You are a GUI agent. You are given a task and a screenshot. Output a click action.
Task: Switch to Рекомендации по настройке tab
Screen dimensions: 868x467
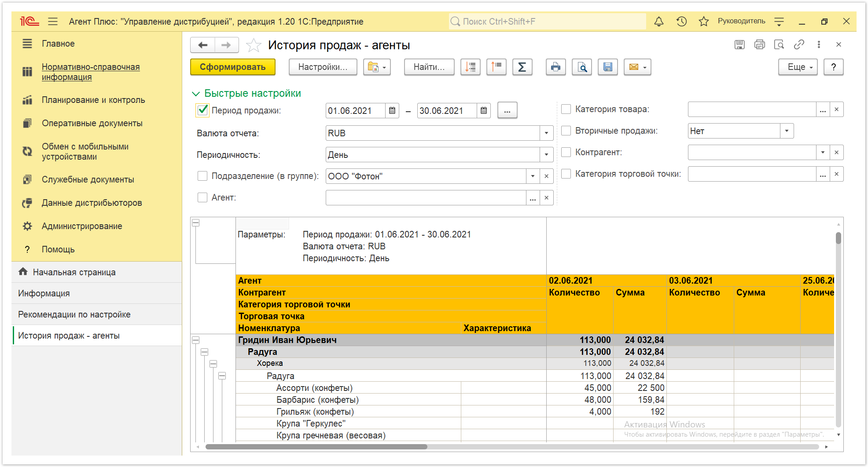97,314
